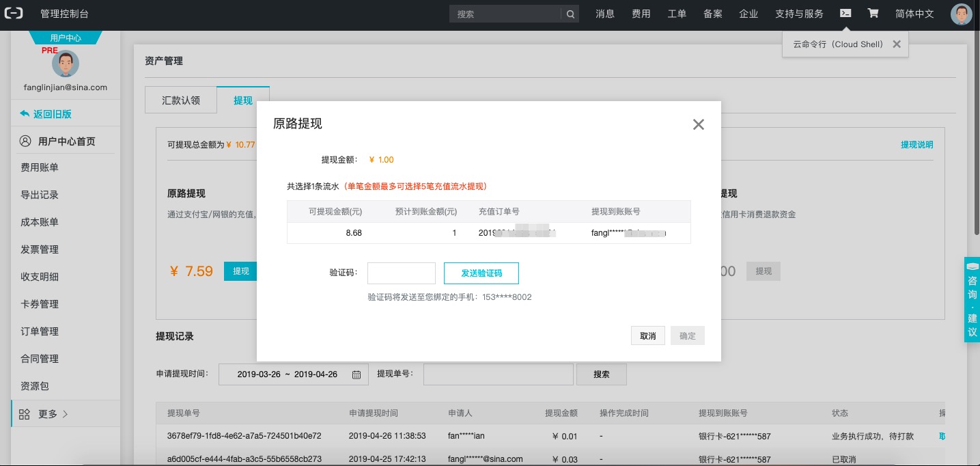The width and height of the screenshot is (980, 466).
Task: Close the 原路提现 dialog
Action: (698, 124)
